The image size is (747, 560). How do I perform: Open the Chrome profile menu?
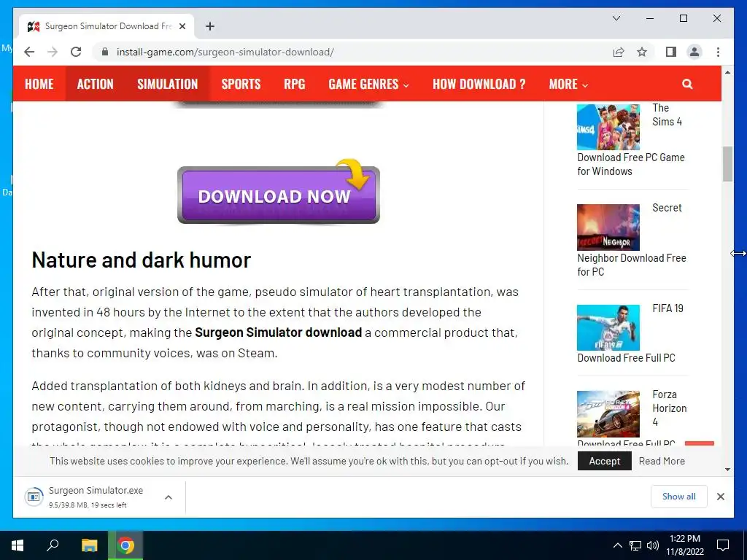click(694, 52)
